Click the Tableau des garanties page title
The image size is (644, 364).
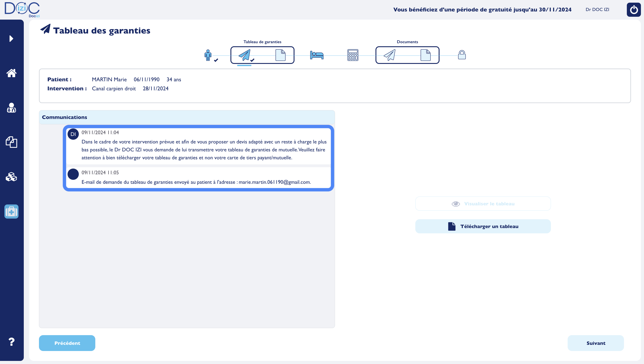click(101, 31)
